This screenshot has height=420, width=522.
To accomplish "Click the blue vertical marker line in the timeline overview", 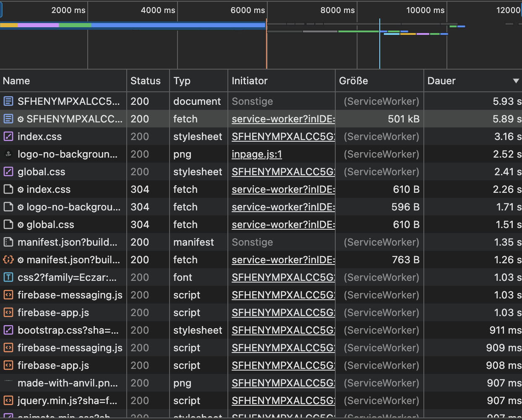I will 380,44.
